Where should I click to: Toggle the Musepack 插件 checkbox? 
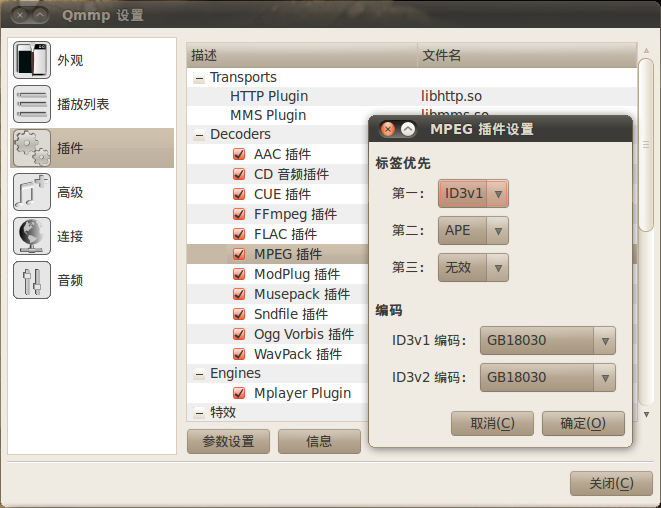click(239, 294)
